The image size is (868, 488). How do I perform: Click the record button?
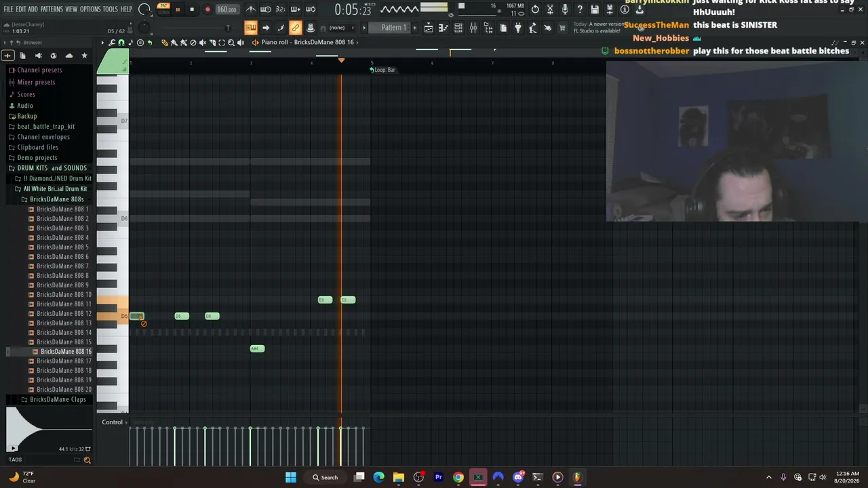tap(208, 9)
